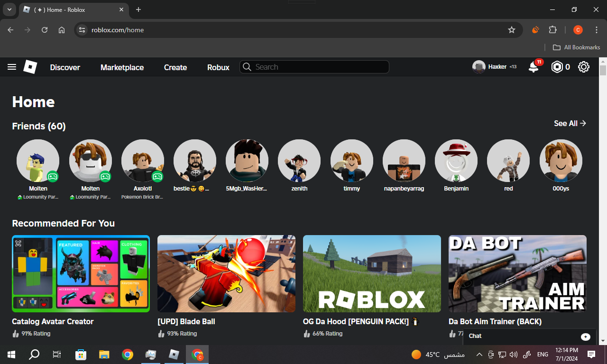Screen dimensions: 607x364
Task: Open the settings gear in Roblox navbar
Action: click(584, 67)
